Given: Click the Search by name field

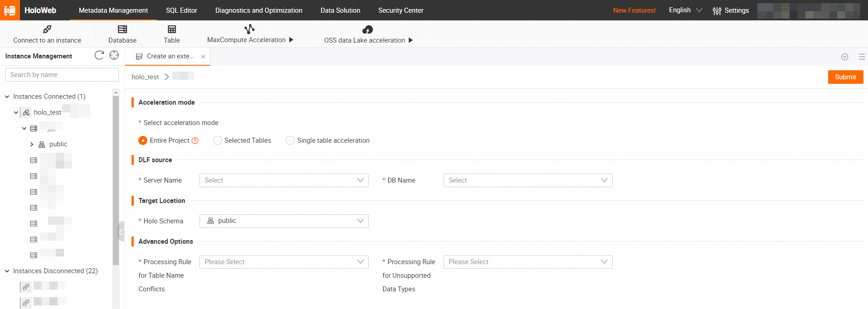Looking at the screenshot, I should (x=62, y=75).
